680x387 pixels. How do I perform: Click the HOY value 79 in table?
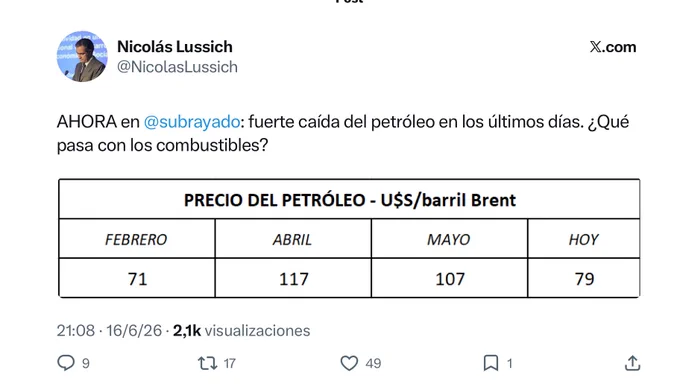[x=584, y=278]
